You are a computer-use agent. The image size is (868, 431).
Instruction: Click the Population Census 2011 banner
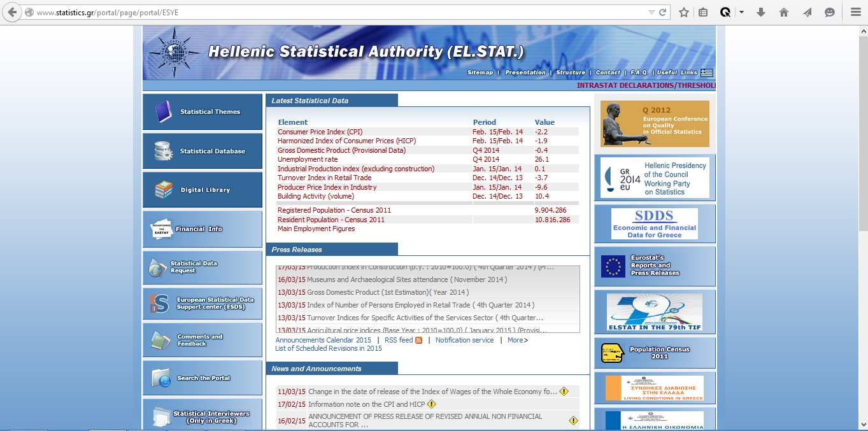(655, 353)
